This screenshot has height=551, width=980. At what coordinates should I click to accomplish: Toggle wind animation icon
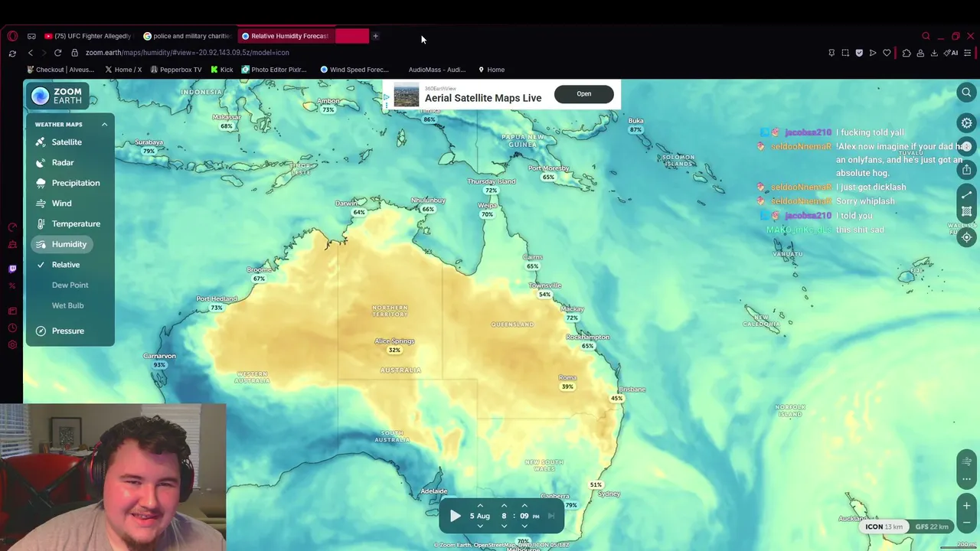tap(966, 461)
